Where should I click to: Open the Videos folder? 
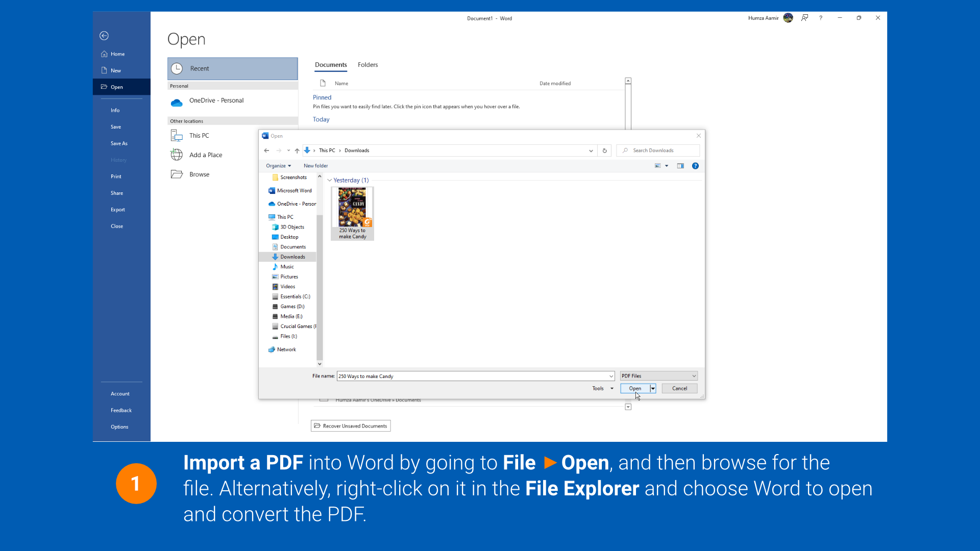click(284, 287)
